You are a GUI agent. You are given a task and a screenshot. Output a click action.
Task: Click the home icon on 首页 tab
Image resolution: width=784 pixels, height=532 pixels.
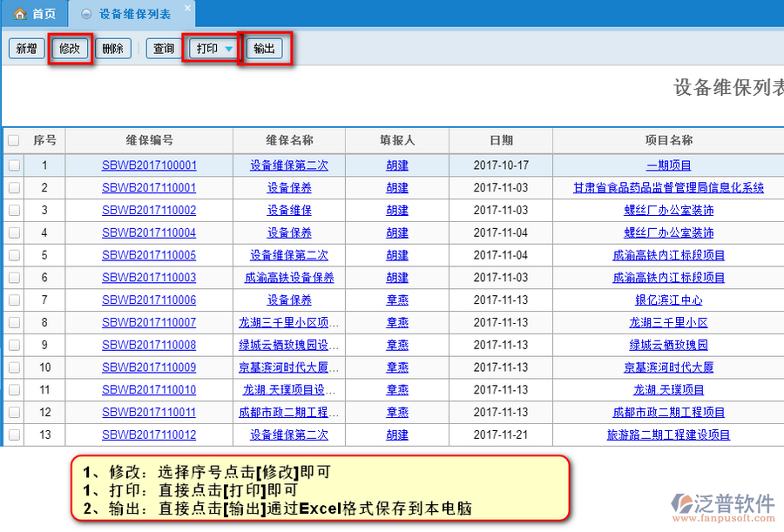click(19, 14)
